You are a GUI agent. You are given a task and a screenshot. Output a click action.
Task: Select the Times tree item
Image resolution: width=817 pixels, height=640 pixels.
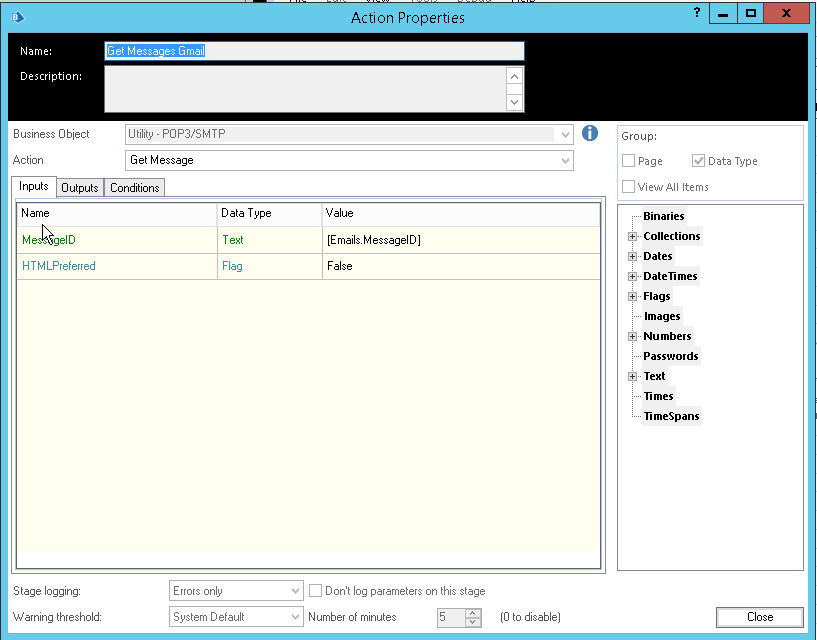click(659, 396)
